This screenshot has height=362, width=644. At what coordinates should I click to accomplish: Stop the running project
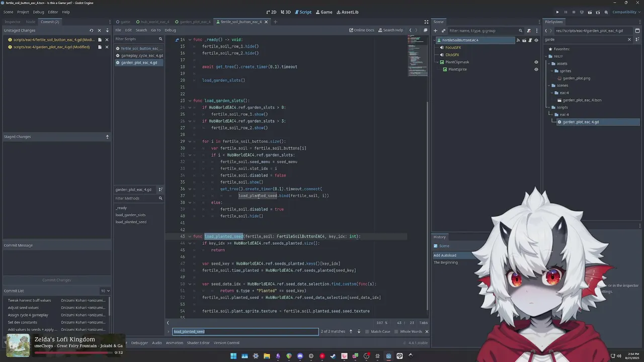[574, 12]
